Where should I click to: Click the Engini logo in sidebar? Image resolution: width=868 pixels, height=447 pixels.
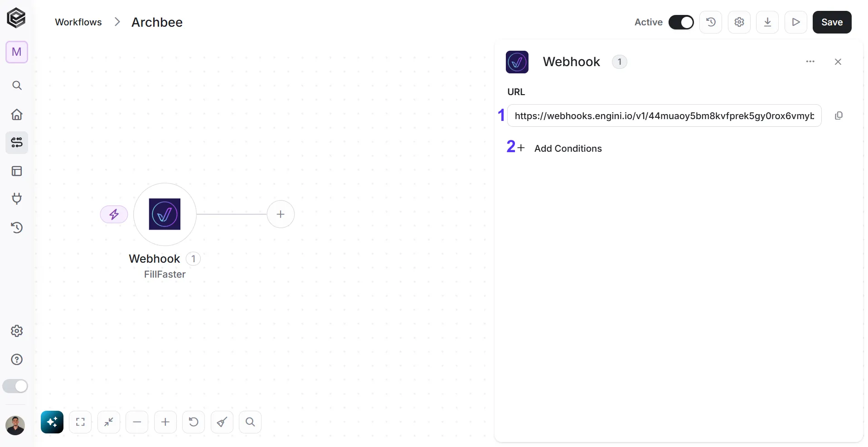pos(16,18)
